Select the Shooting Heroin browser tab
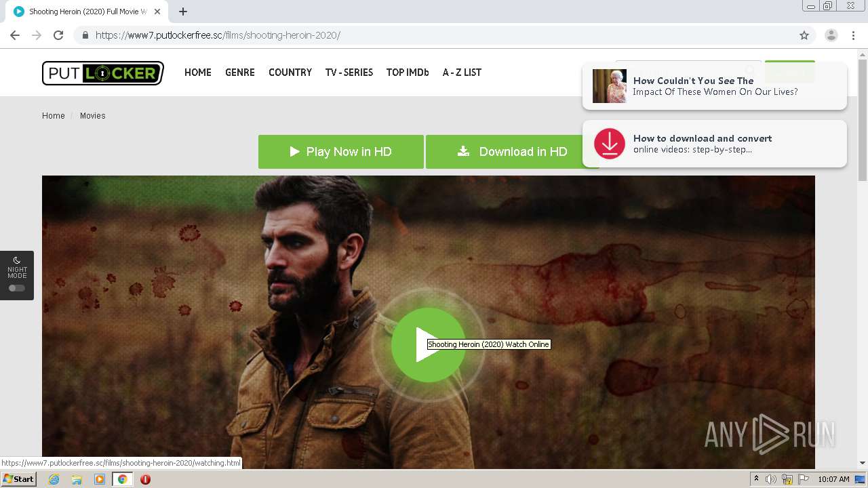Viewport: 868px width, 488px height. [x=87, y=12]
